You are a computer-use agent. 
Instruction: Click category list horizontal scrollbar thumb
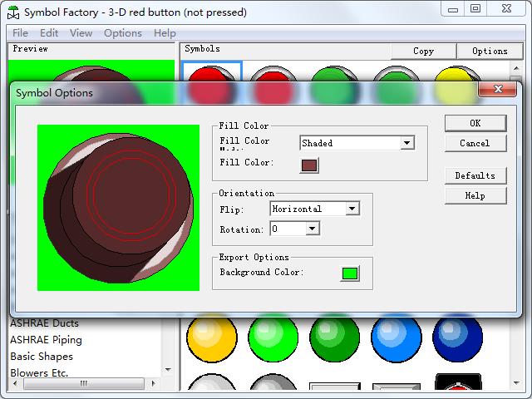point(84,384)
